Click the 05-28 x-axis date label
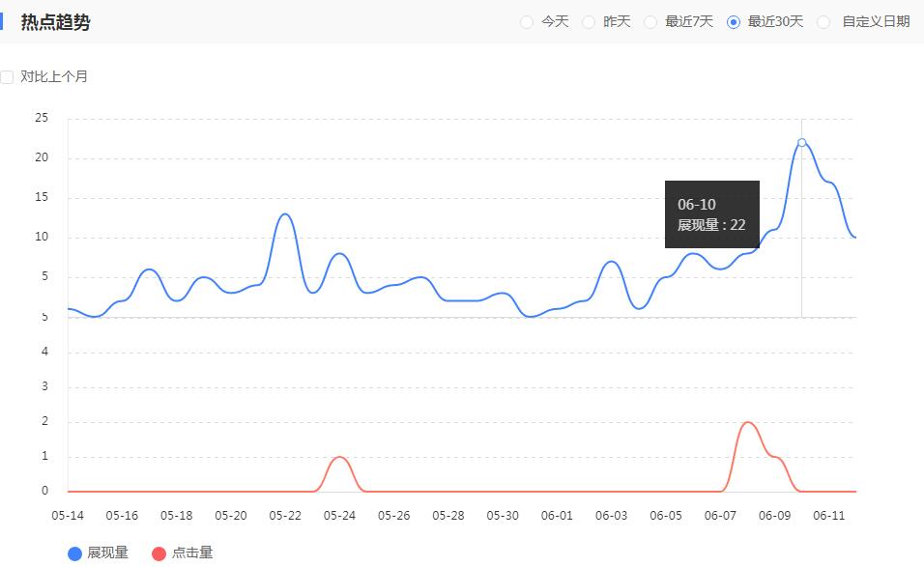Screen dimensions: 924x567 [448, 516]
